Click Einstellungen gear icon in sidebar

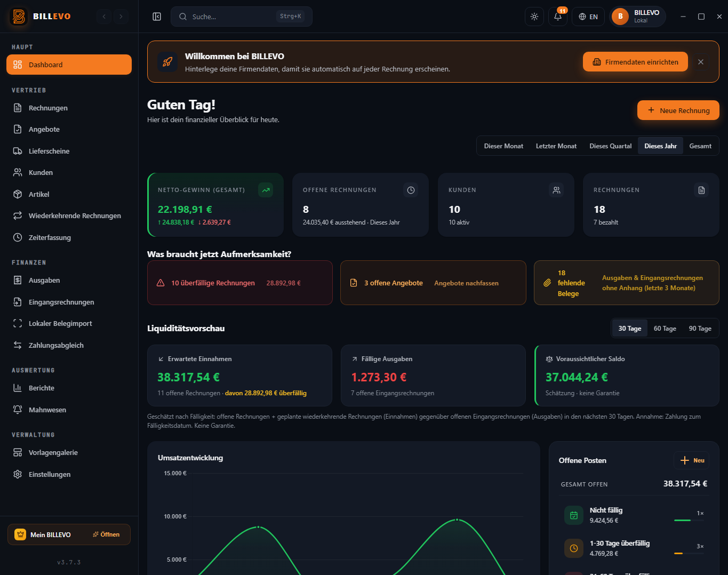coord(18,474)
